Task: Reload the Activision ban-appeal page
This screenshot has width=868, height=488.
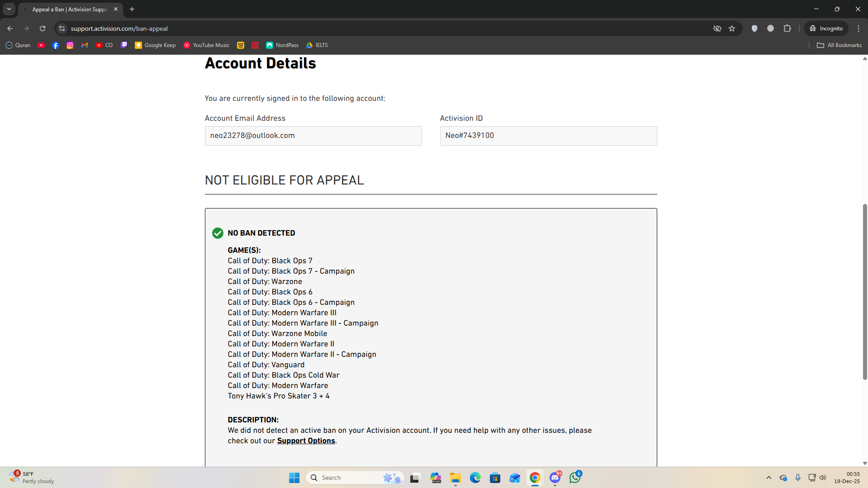Action: pyautogui.click(x=43, y=28)
